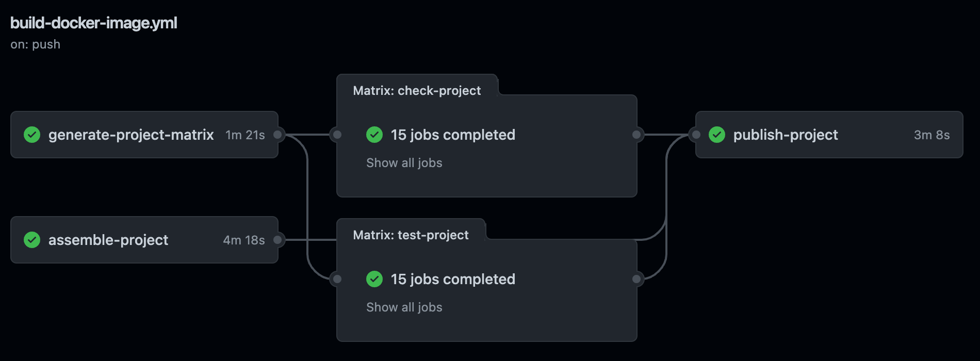Click test-project matrix output connector dot
This screenshot has height=361, width=980.
coord(636,279)
